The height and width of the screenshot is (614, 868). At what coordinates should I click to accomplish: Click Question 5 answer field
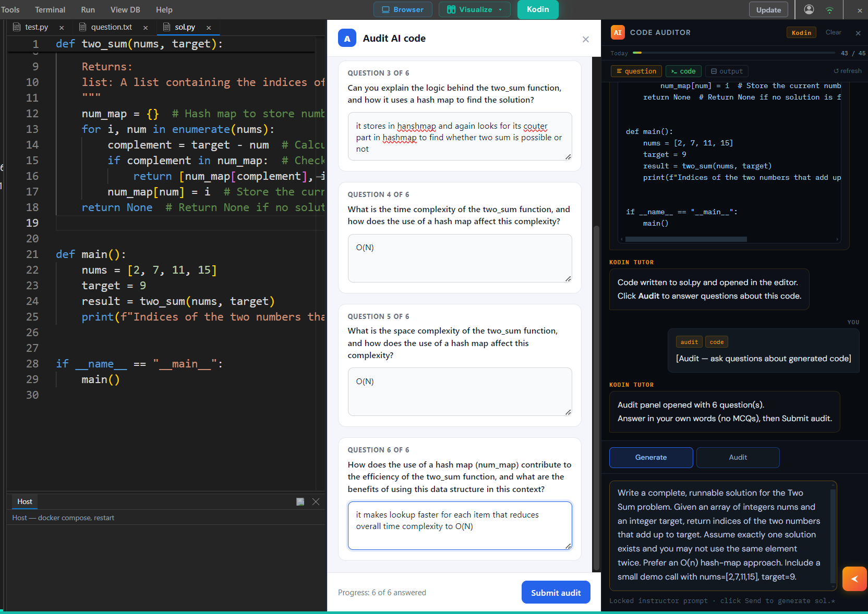[460, 392]
